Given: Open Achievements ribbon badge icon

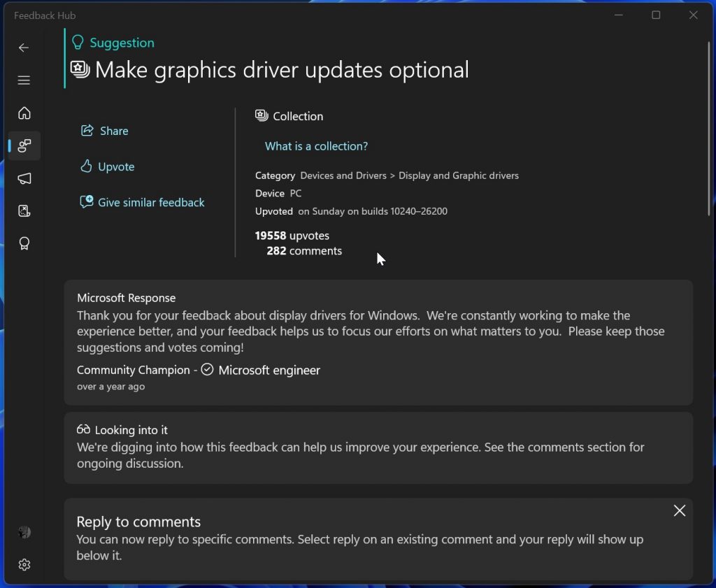Looking at the screenshot, I should tap(24, 243).
